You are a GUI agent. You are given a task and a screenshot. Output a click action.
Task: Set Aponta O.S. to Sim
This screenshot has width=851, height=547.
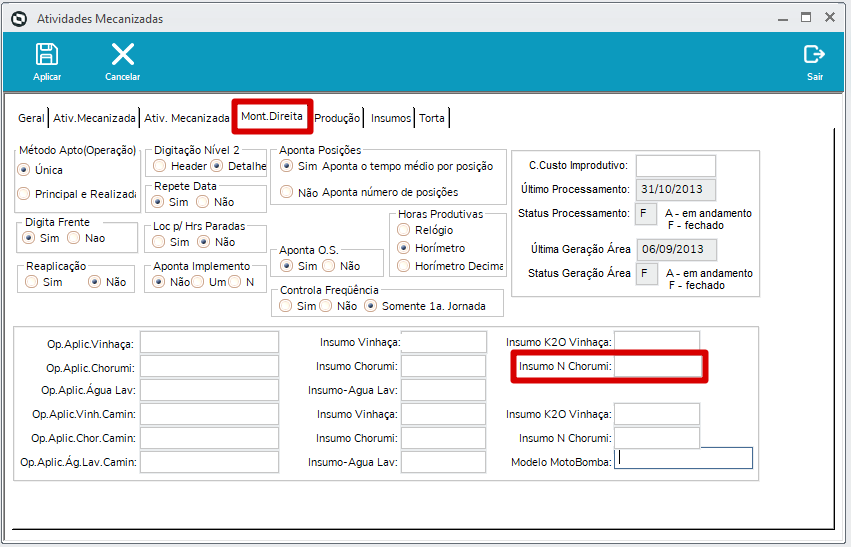(x=286, y=265)
